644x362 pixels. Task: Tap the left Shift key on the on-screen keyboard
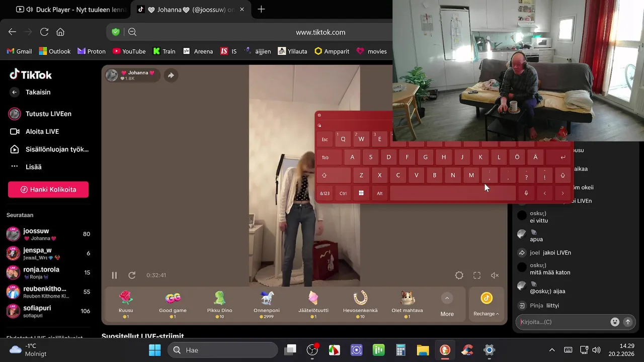click(x=334, y=175)
